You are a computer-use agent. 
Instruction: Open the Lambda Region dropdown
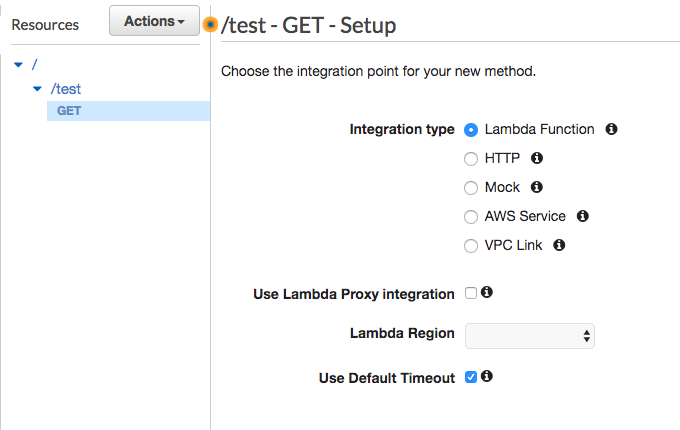click(x=530, y=336)
